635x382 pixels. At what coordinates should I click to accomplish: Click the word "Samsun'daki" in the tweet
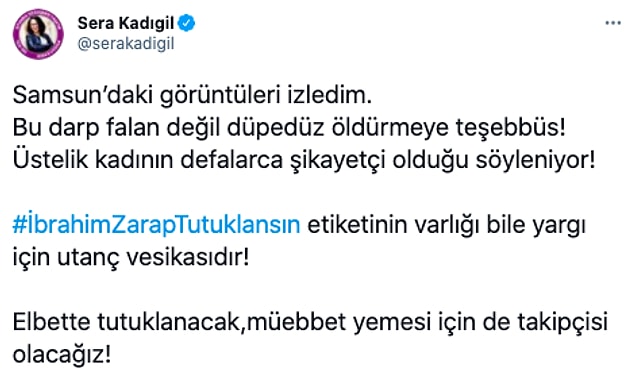coord(83,96)
